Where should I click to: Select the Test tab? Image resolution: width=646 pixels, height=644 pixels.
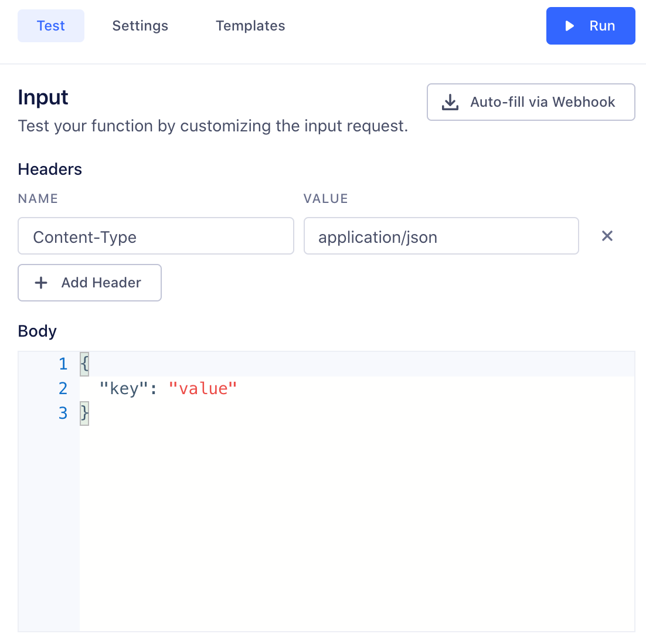(x=50, y=26)
